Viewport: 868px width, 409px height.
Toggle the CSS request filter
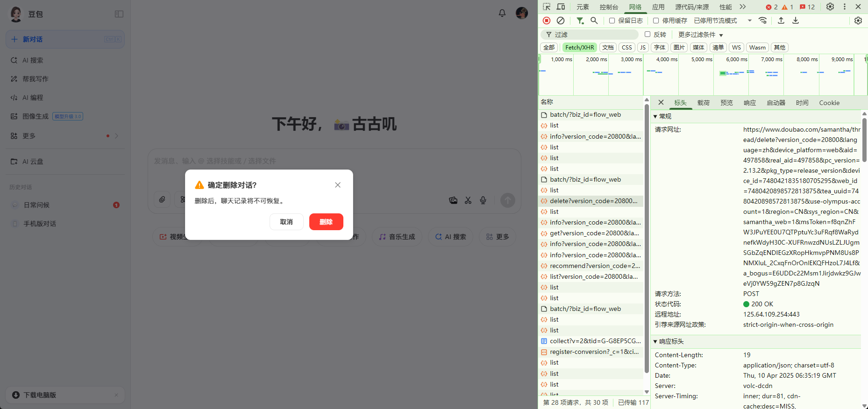[627, 48]
